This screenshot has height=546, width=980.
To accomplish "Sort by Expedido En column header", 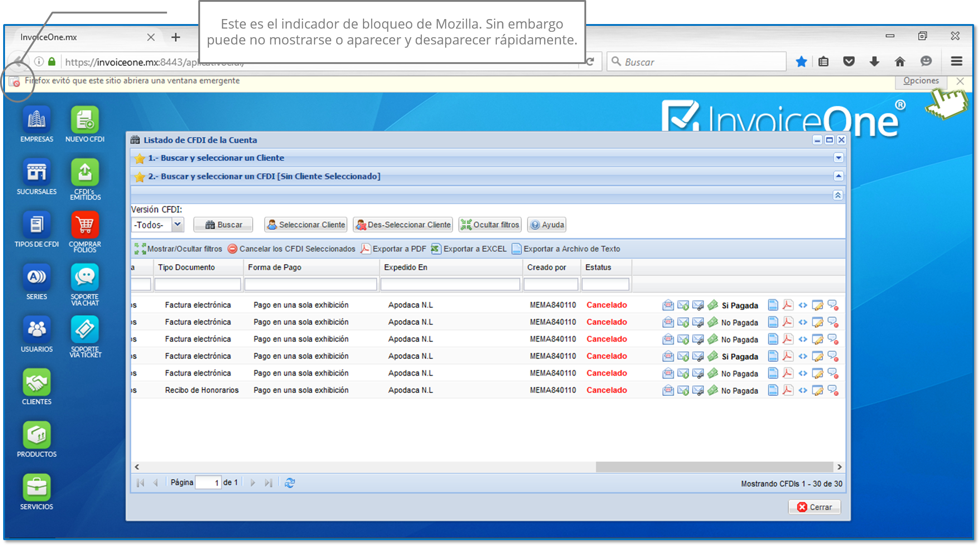I will click(451, 267).
